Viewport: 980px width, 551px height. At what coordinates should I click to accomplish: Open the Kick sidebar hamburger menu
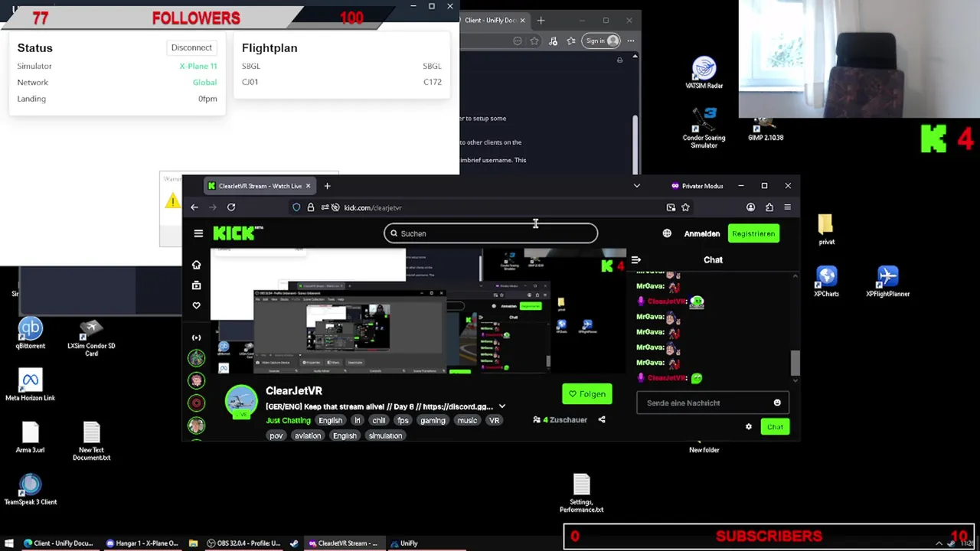(x=198, y=233)
